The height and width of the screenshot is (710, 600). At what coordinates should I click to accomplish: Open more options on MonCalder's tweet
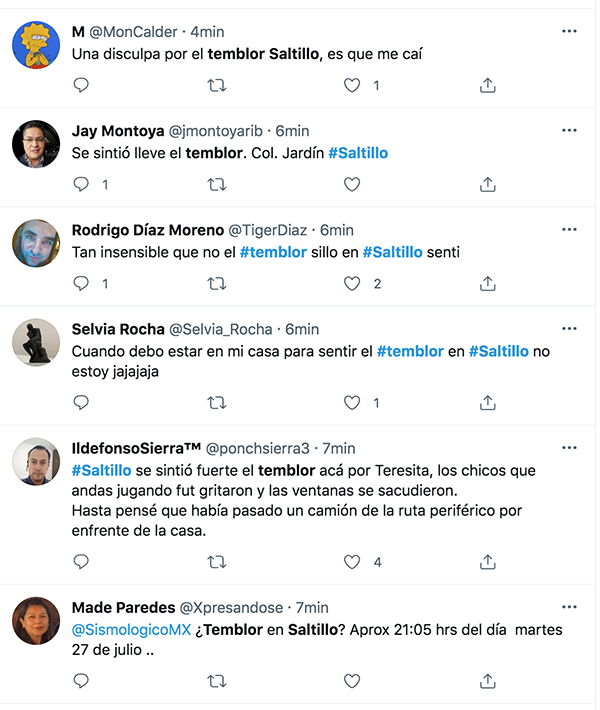(x=569, y=31)
